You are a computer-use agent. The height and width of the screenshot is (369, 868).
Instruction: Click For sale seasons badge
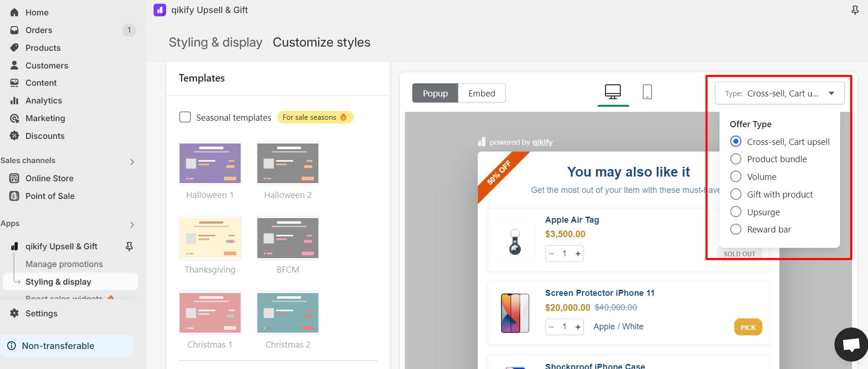tap(315, 117)
